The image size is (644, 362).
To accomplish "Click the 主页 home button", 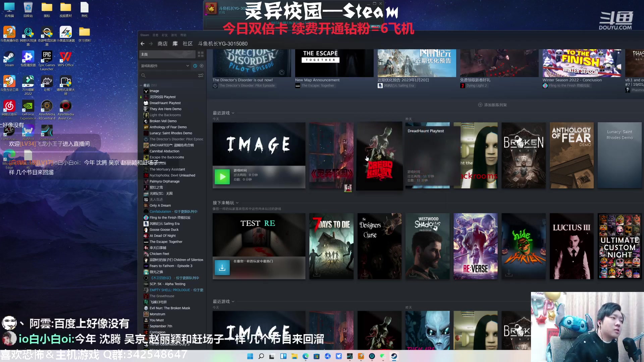I will click(x=167, y=54).
